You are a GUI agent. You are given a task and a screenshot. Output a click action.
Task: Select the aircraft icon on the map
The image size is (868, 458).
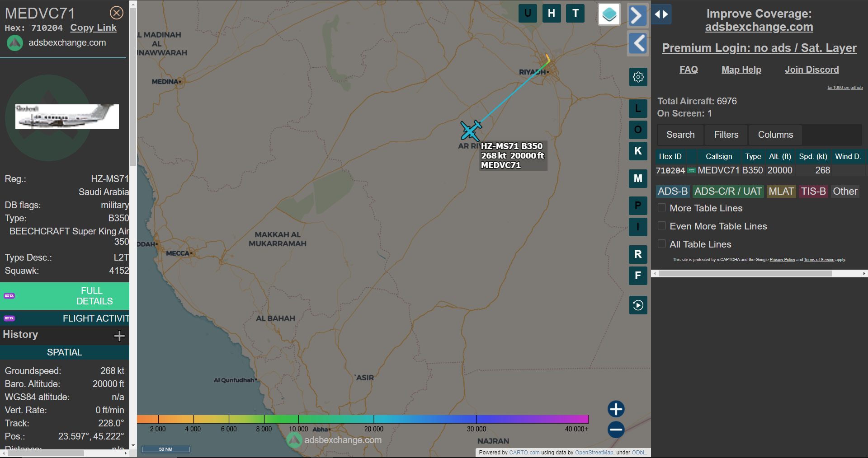(x=471, y=131)
